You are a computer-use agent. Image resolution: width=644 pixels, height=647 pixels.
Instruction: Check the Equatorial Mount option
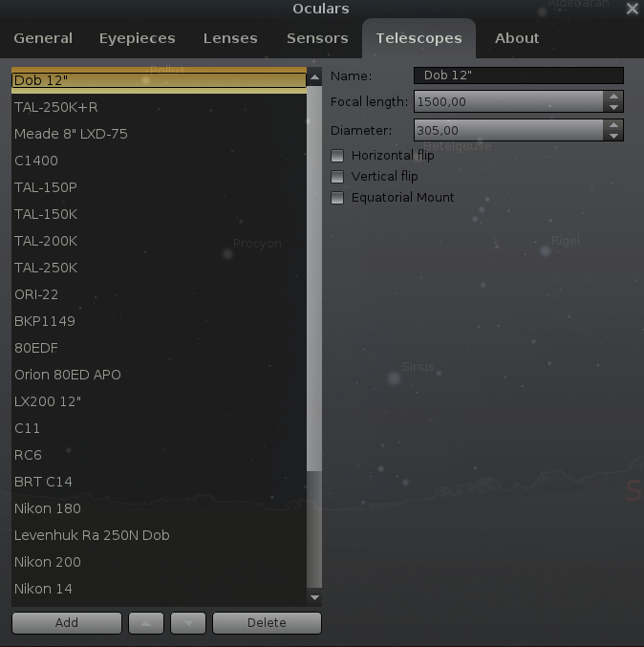[336, 198]
